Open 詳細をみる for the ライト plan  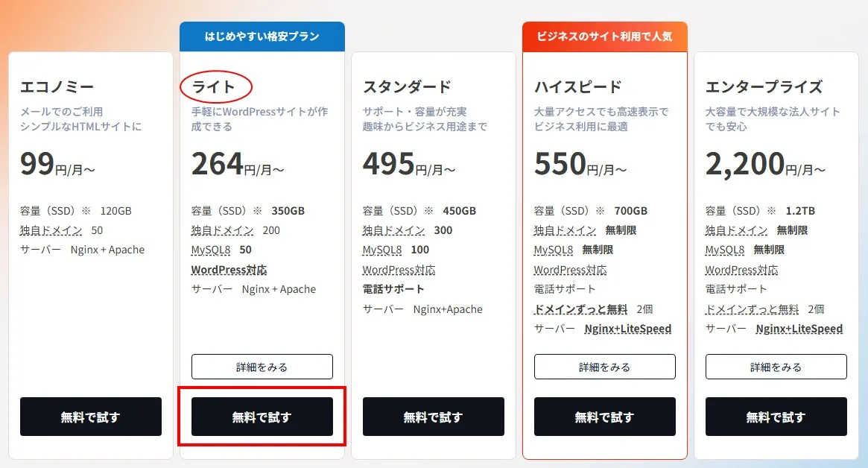tap(262, 367)
